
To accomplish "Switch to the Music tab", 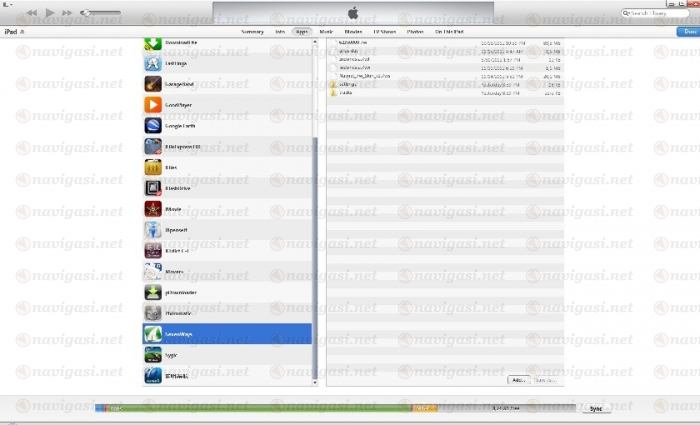I will [x=326, y=32].
